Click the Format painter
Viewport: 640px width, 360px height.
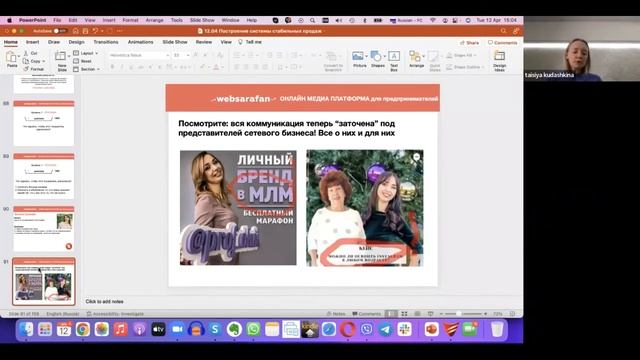(x=33, y=69)
